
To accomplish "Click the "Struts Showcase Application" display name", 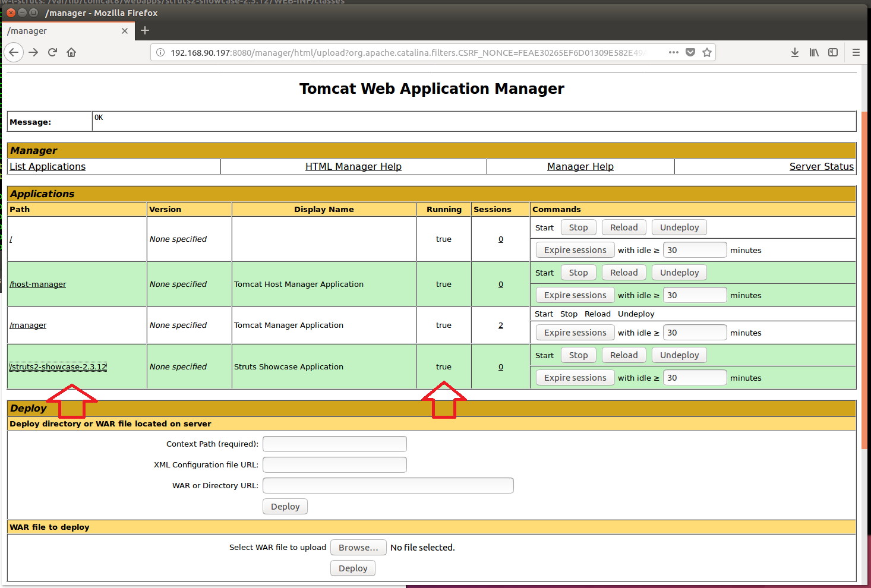I will [289, 367].
